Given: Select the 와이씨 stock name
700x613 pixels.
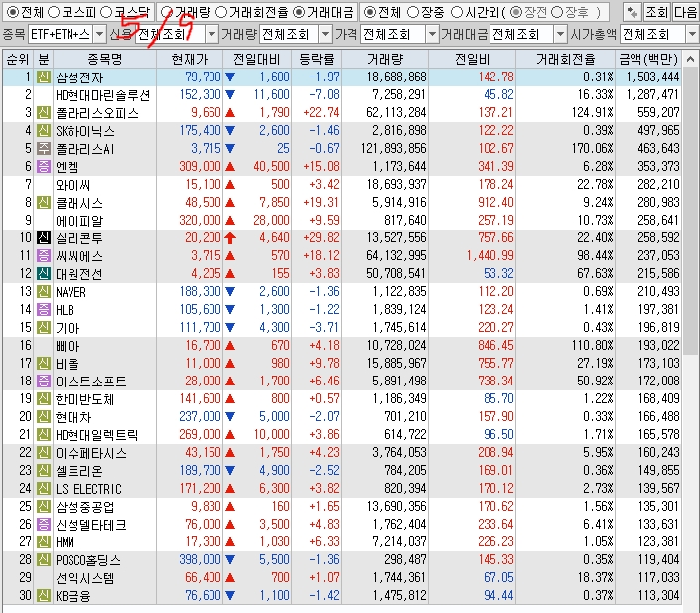Looking at the screenshot, I should (x=73, y=185).
